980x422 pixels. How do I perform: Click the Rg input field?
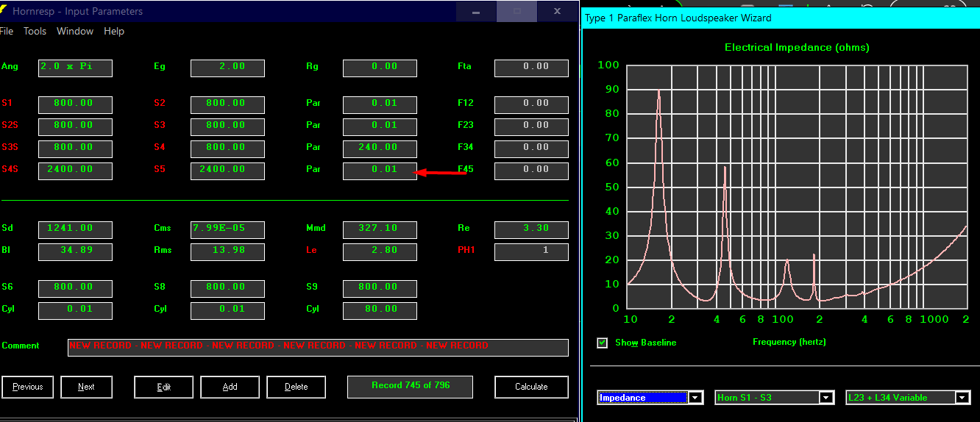(380, 68)
